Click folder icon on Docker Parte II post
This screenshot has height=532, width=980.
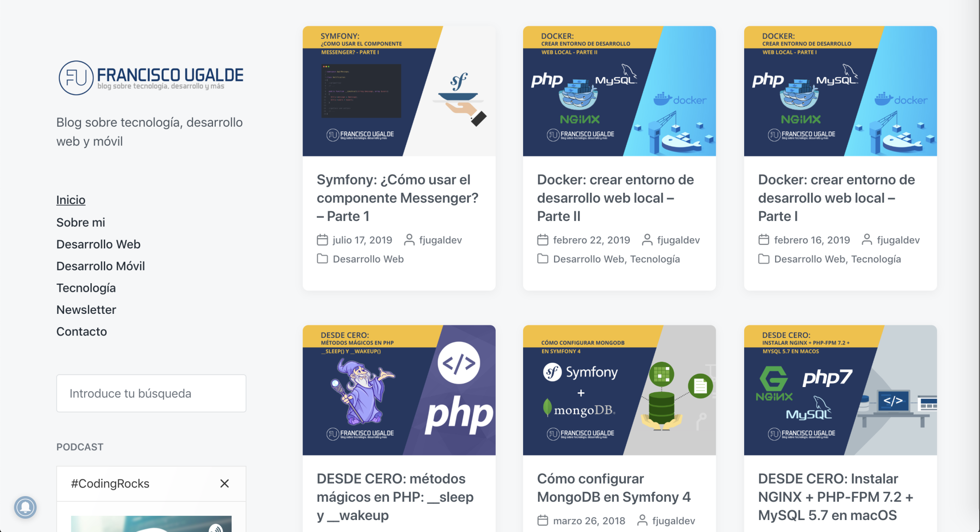(543, 259)
